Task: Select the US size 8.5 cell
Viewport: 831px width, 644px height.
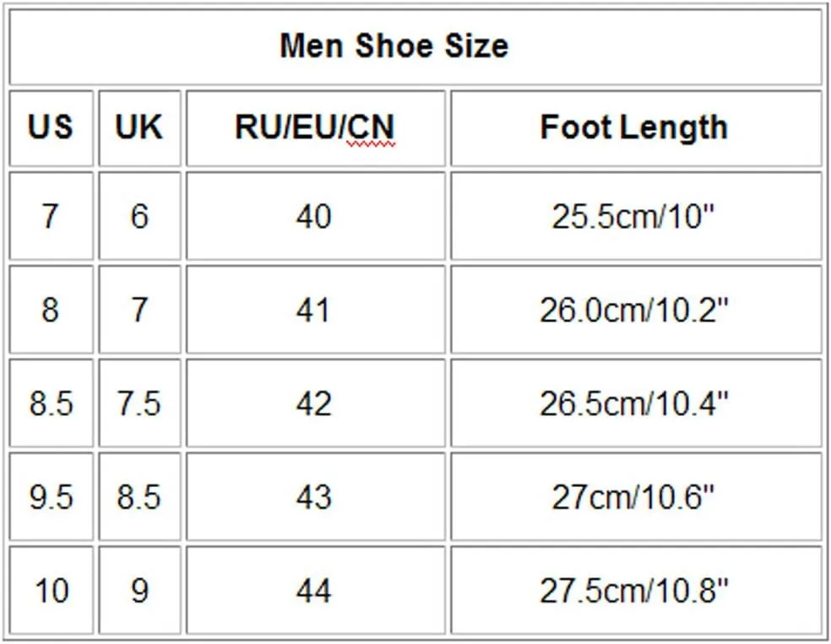Action: pyautogui.click(x=51, y=403)
